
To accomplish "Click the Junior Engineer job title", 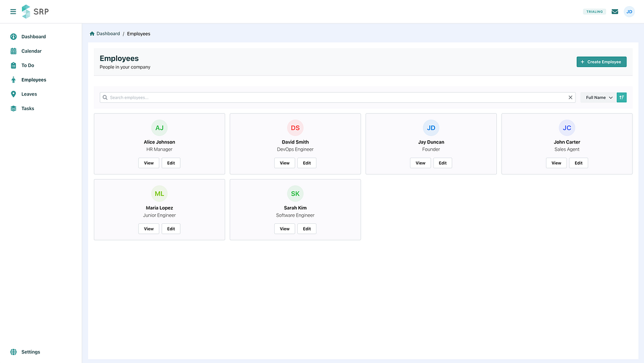I will pyautogui.click(x=159, y=215).
